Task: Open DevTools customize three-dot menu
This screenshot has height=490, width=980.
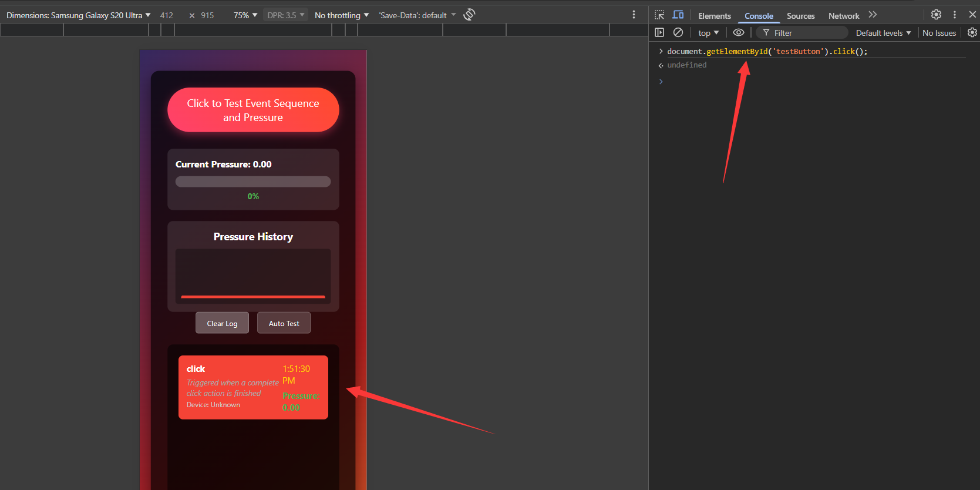Action: 955,15
